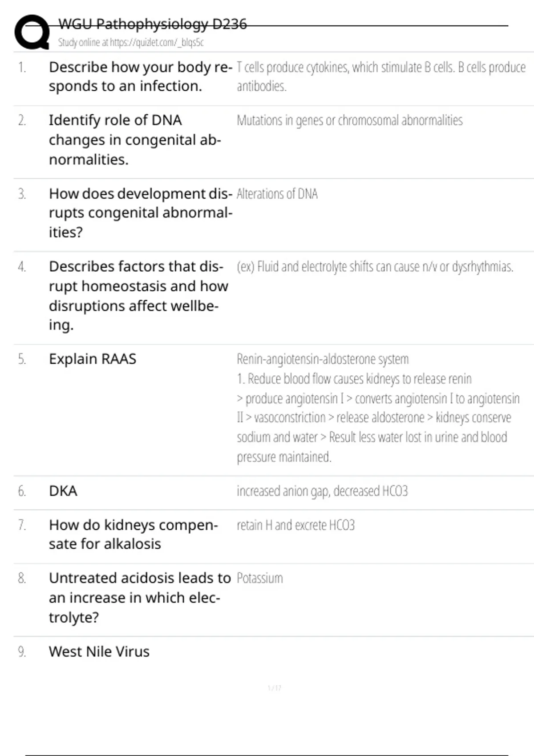534x756 pixels.
Task: Click the T cells produce cytokines answer
Action: click(x=381, y=76)
